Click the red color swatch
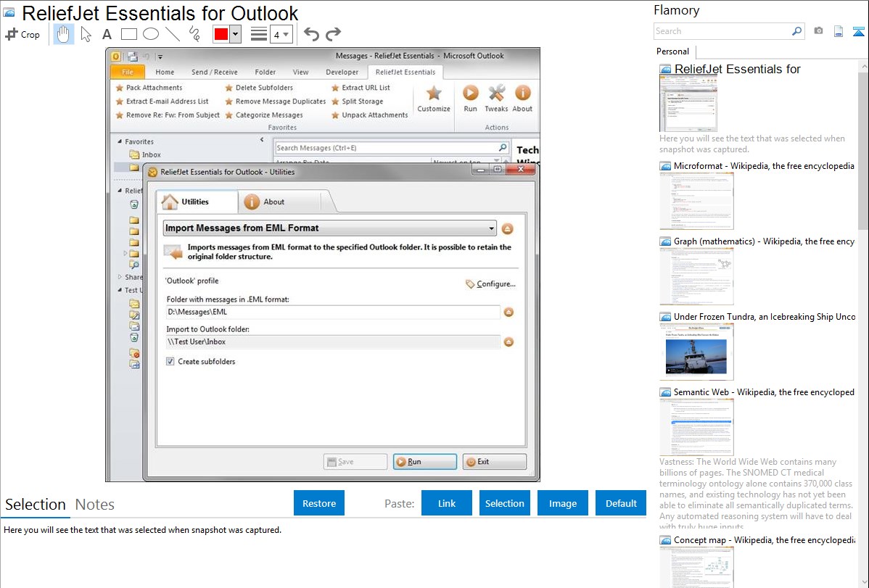The image size is (869, 588). [x=221, y=34]
